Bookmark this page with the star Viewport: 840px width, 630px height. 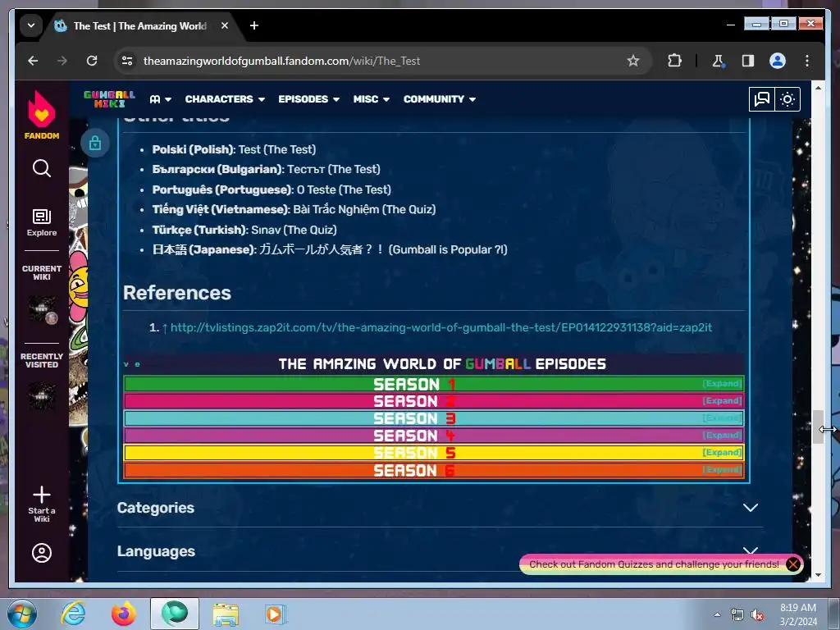(633, 61)
